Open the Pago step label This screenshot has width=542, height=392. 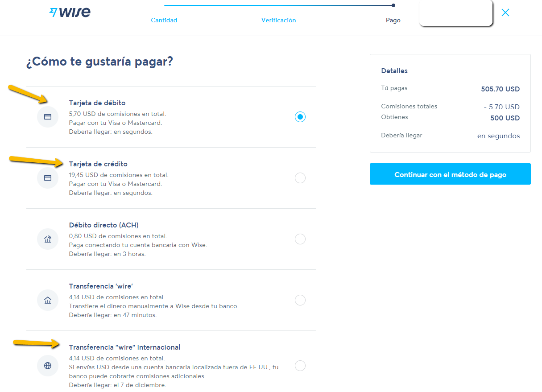[x=393, y=20]
